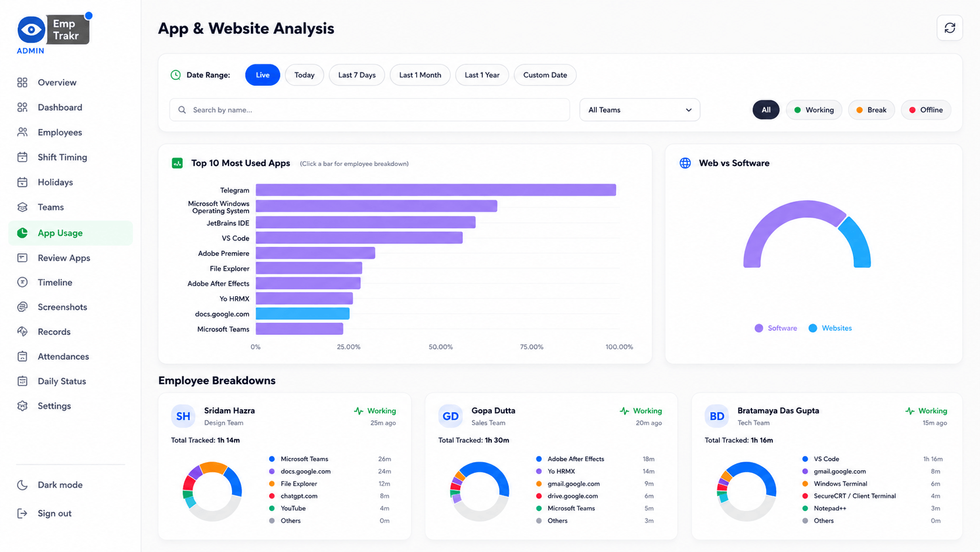Click the Adobe After Effects row for Gopa Dutta
The image size is (980, 552).
click(x=595, y=459)
